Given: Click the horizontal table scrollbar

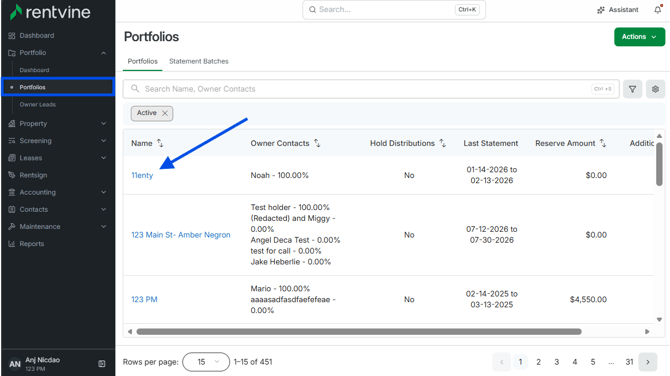Looking at the screenshot, I should [x=359, y=332].
